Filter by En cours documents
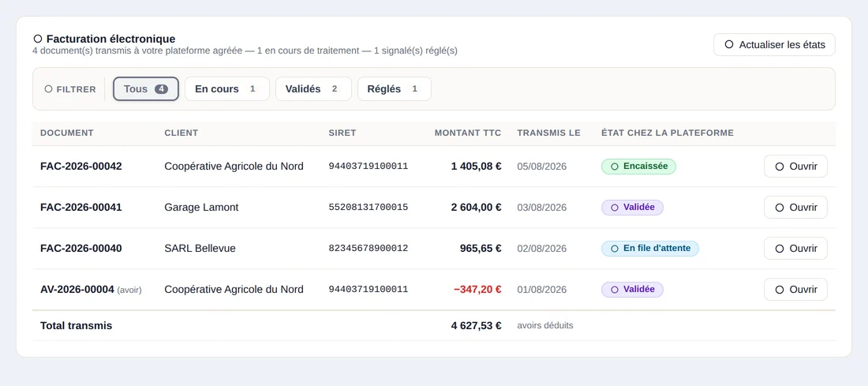 [227, 89]
